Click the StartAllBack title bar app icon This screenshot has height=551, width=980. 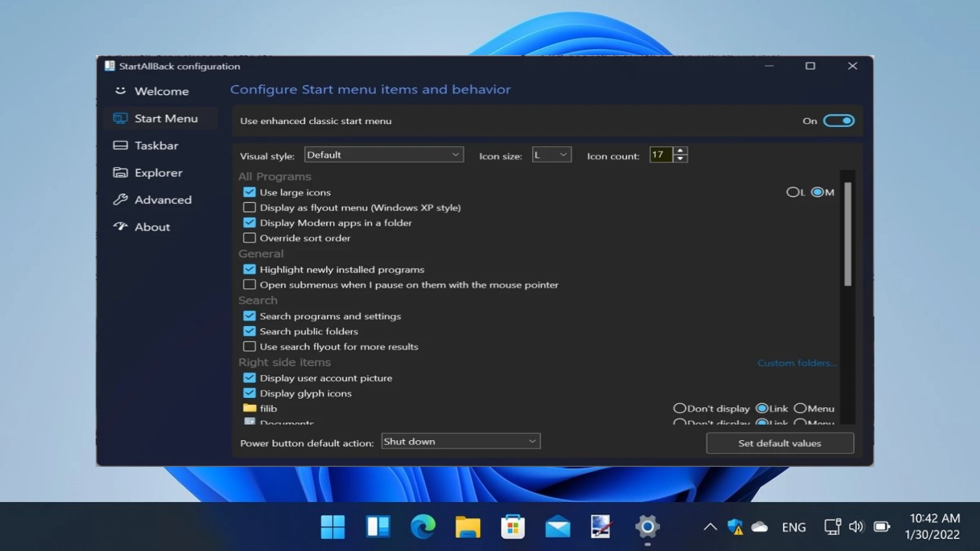pos(109,66)
